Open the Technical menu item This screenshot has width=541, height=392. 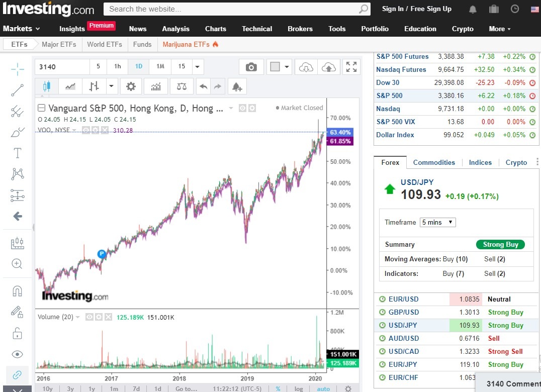coord(257,29)
